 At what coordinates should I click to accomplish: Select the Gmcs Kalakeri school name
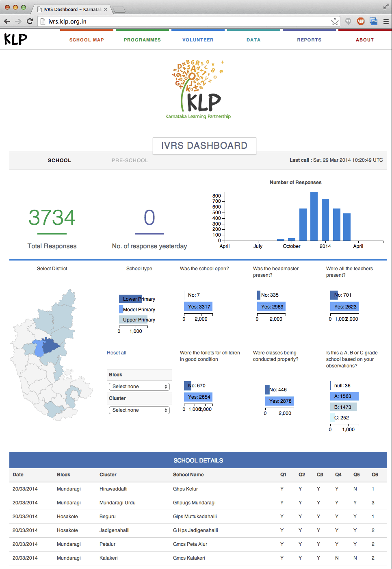[189, 558]
